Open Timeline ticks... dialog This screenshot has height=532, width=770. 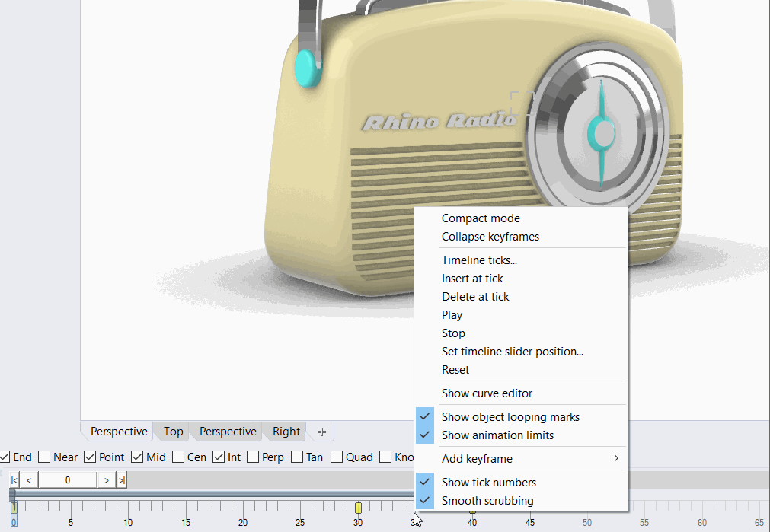click(x=521, y=260)
